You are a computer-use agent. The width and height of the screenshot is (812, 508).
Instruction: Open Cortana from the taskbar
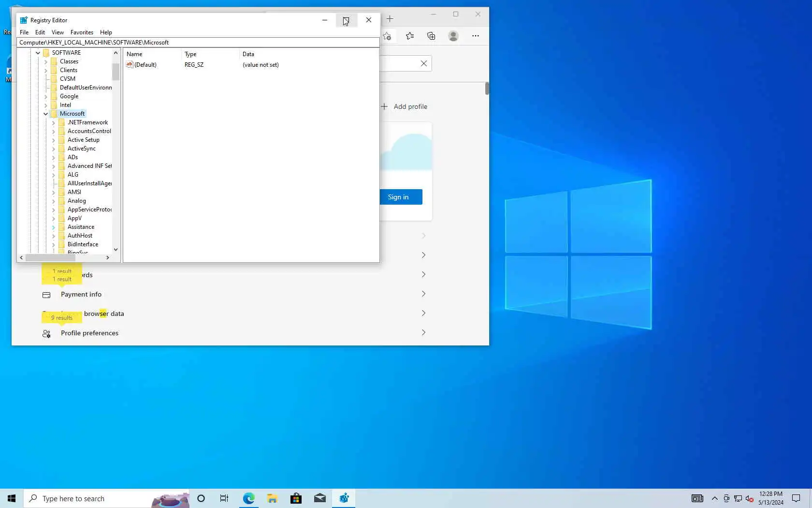[x=201, y=498]
